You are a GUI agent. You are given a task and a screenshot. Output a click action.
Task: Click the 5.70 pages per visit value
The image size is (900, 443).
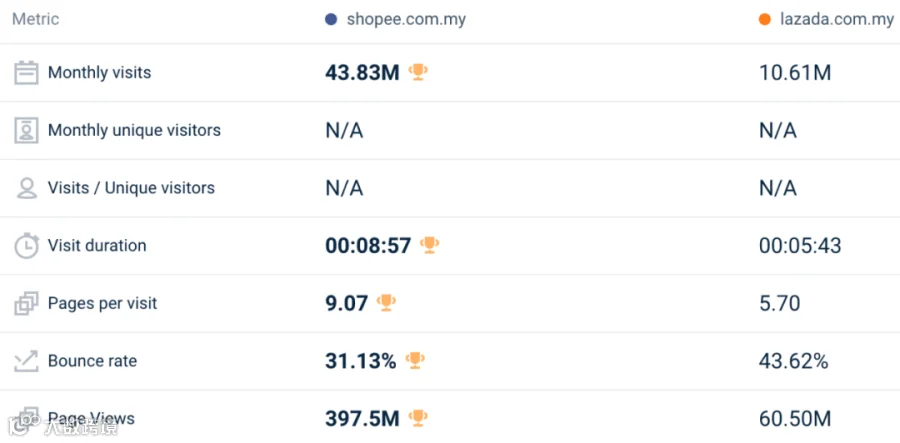pos(779,304)
